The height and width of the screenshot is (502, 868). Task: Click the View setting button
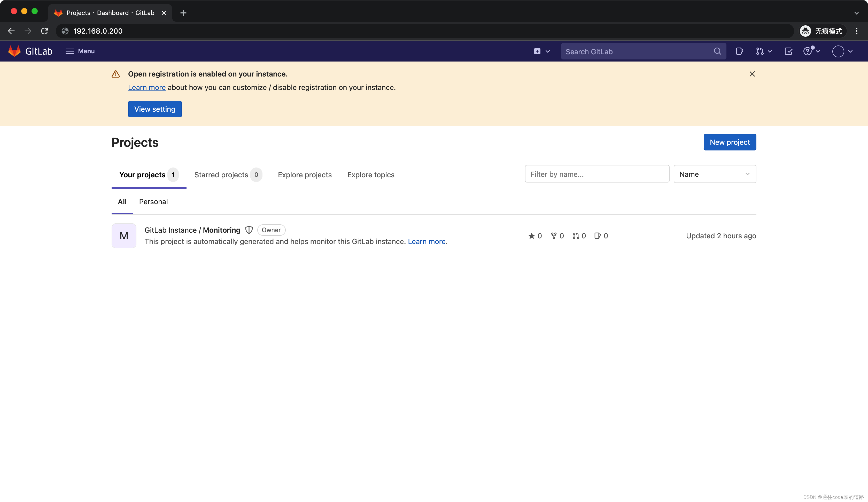(x=155, y=109)
